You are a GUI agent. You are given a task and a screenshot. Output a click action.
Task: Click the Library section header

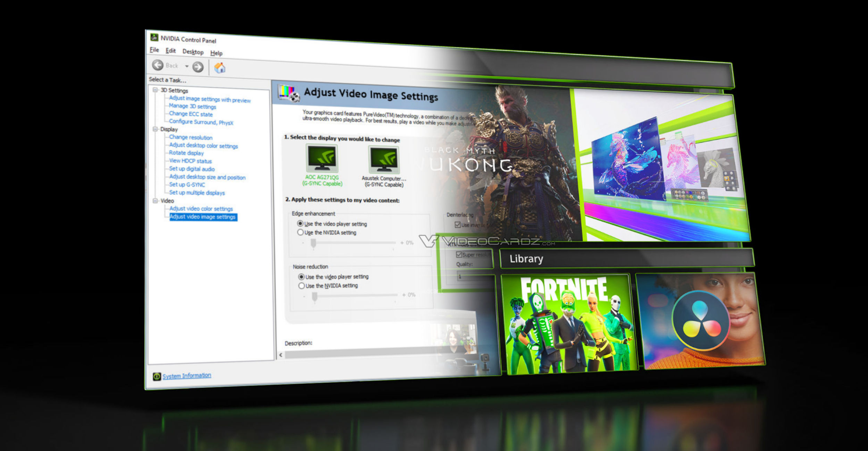click(x=627, y=258)
